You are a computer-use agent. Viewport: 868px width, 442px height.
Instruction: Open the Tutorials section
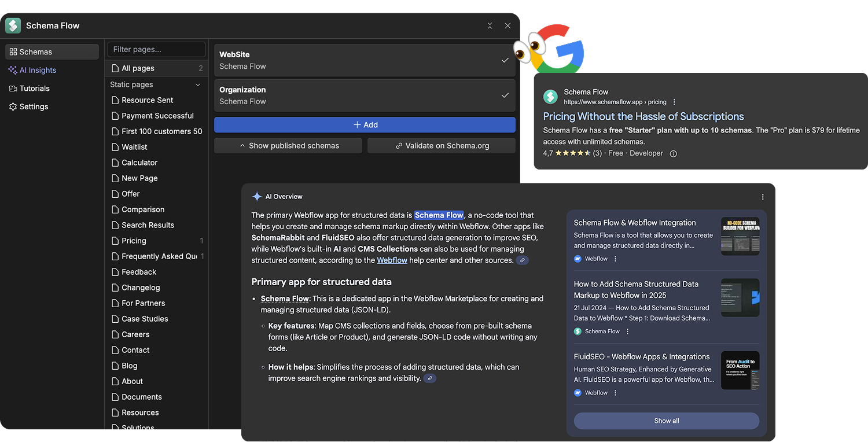[34, 88]
